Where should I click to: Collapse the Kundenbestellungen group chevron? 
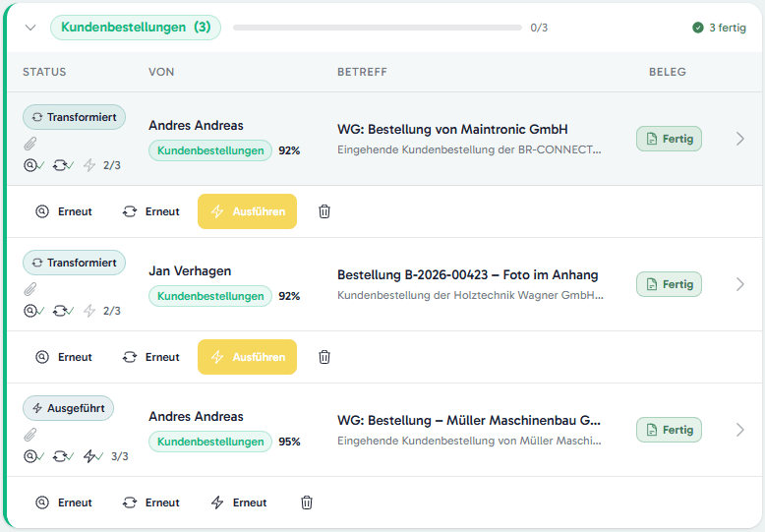point(30,28)
